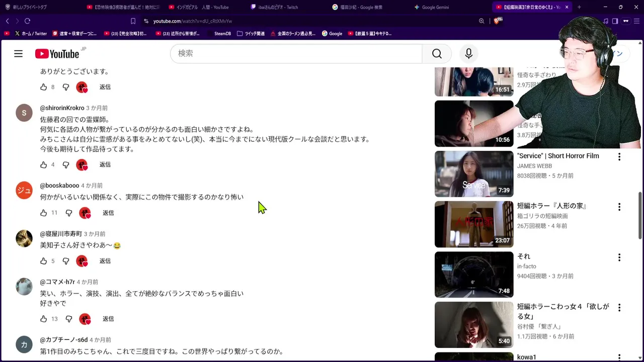Image resolution: width=644 pixels, height=362 pixels.
Task: Like the comment by @shirorinKrokro
Action: click(x=44, y=164)
